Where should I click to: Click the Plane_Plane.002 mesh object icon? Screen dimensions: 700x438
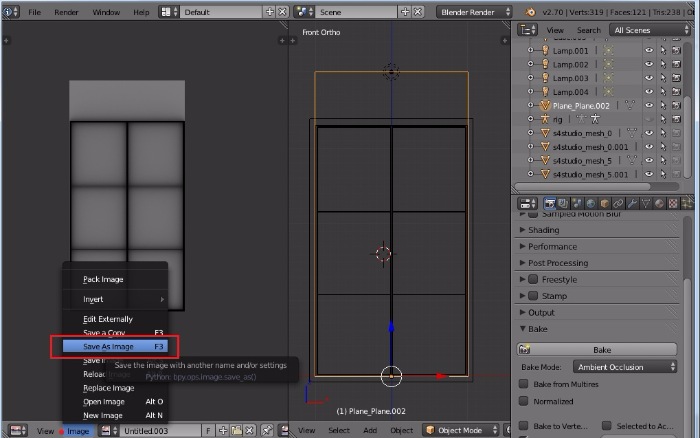[x=545, y=106]
